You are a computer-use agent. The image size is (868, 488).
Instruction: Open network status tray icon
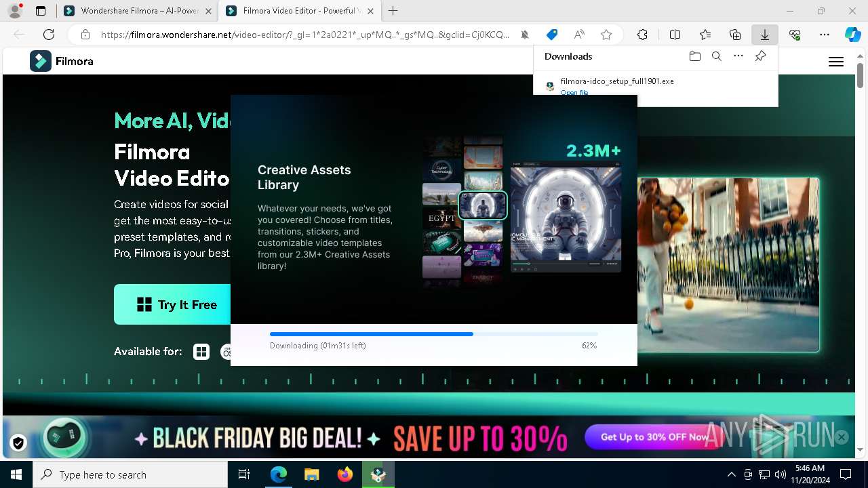(x=764, y=474)
